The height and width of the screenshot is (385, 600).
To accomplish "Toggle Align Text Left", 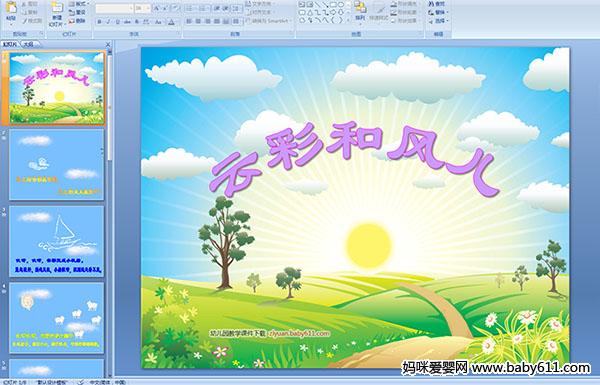I will [x=189, y=21].
